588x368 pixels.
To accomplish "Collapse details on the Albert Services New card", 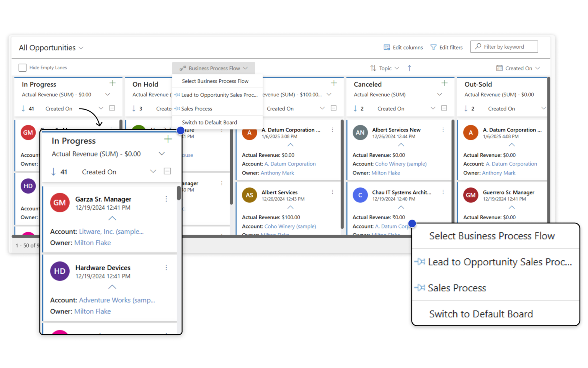I will (x=401, y=145).
